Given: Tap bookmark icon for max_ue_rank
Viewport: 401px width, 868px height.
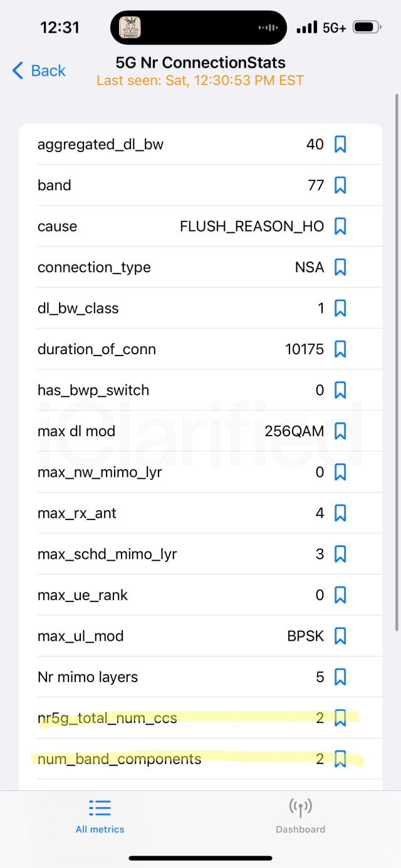Looking at the screenshot, I should 340,595.
